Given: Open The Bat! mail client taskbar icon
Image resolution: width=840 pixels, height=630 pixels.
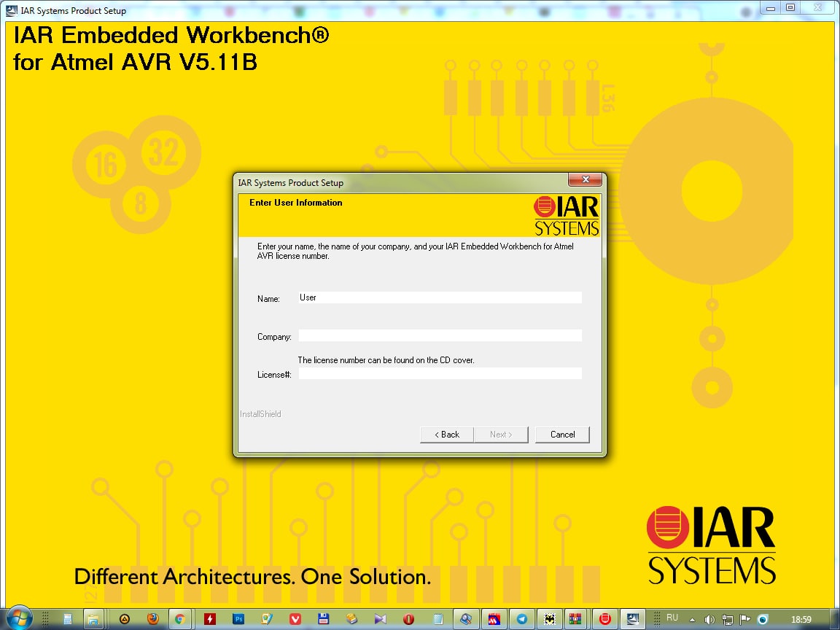Looking at the screenshot, I should coord(550,619).
